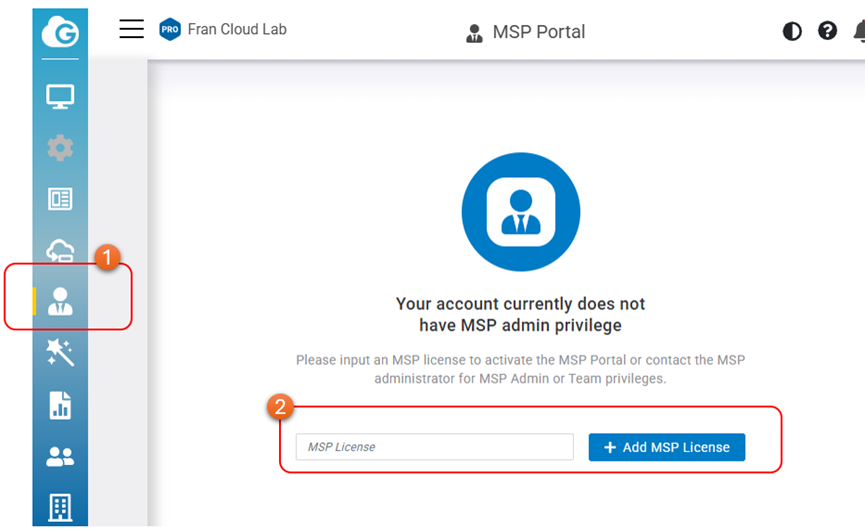Open the users group icon in sidebar

click(60, 456)
